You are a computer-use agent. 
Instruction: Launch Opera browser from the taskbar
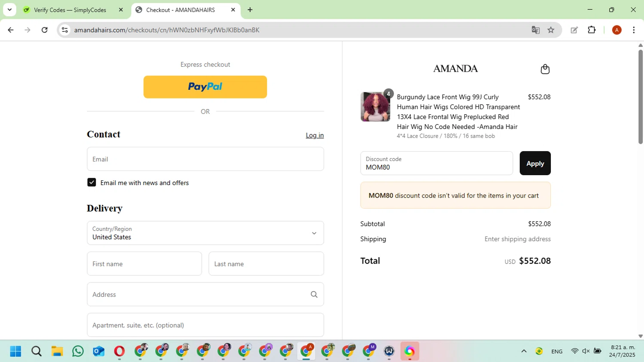click(x=119, y=351)
